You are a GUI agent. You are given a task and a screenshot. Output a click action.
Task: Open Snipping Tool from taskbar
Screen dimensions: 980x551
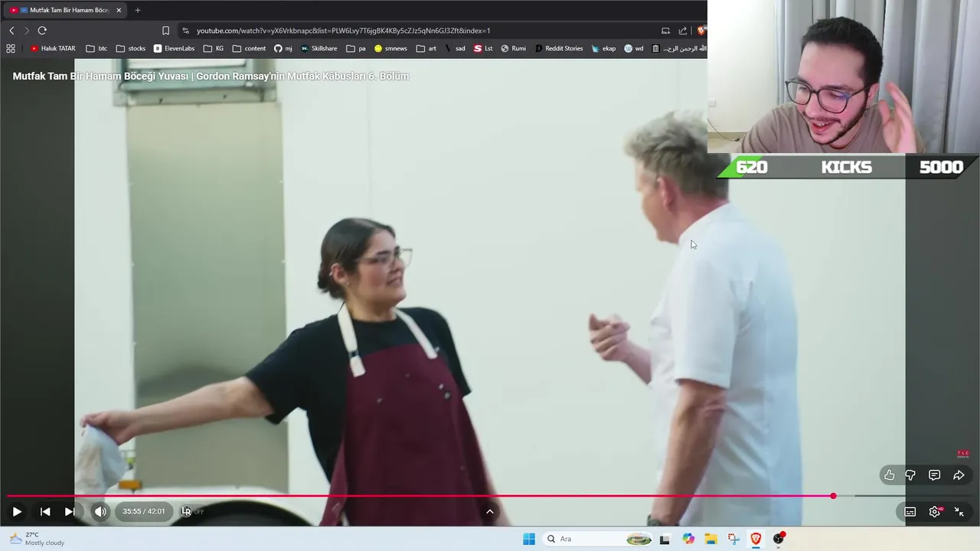(x=733, y=539)
